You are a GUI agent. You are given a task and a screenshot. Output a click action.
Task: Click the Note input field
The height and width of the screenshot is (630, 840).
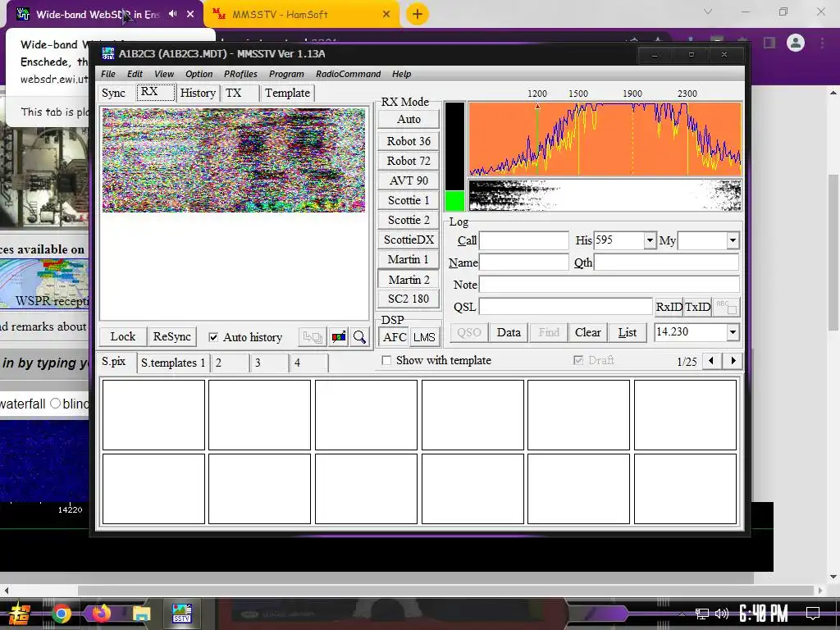point(609,285)
